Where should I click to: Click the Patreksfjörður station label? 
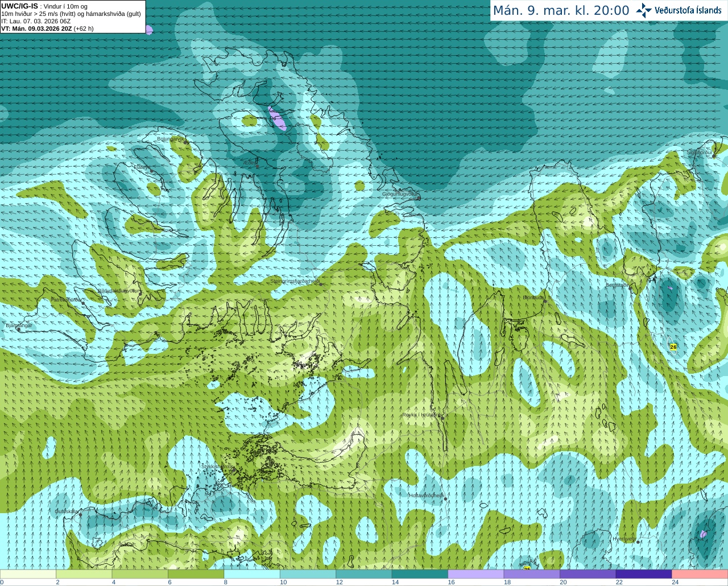pyautogui.click(x=67, y=299)
